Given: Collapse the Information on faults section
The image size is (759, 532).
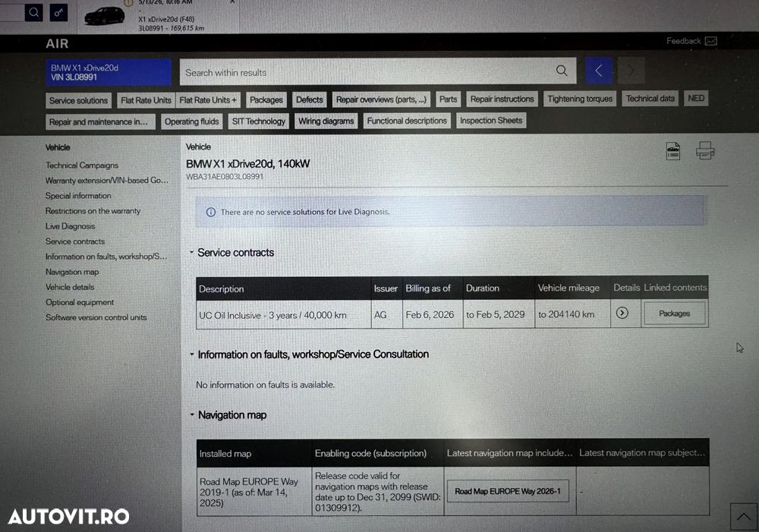Looking at the screenshot, I should pyautogui.click(x=192, y=354).
